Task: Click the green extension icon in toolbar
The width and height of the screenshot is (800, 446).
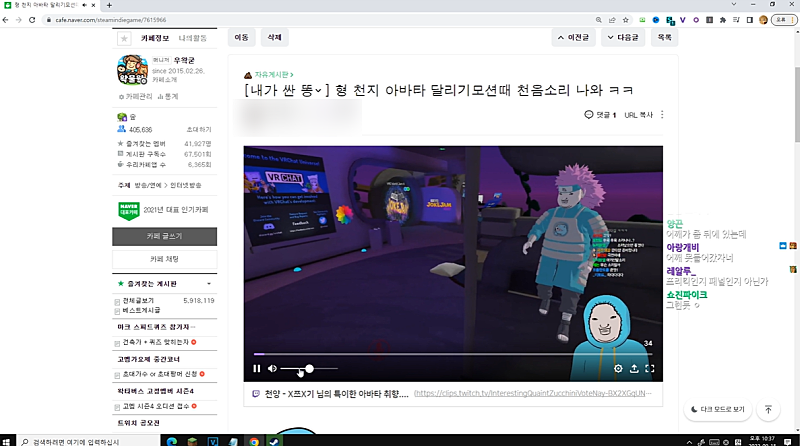Action: click(x=642, y=20)
